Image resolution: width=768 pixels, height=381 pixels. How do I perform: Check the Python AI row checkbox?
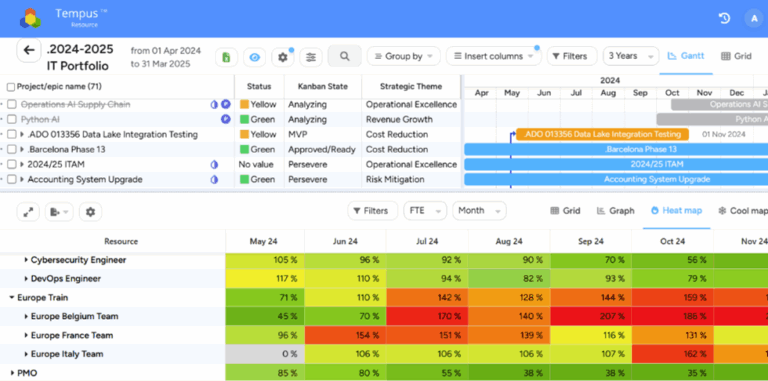point(12,119)
